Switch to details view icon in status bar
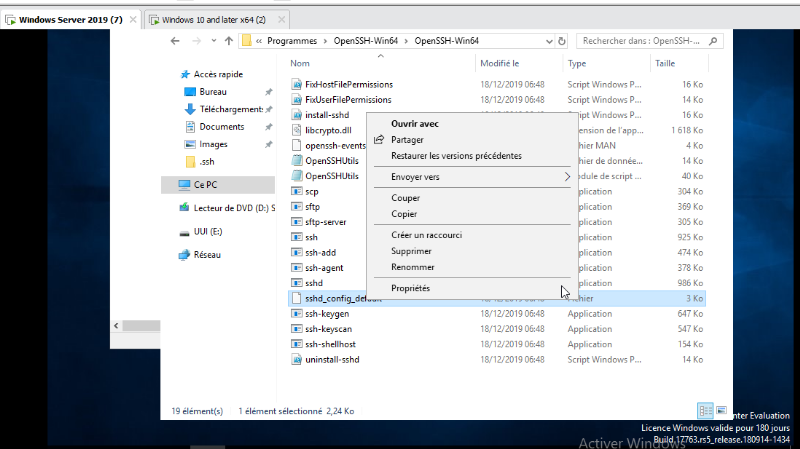Screen dimensions: 800x449 [x=706, y=410]
